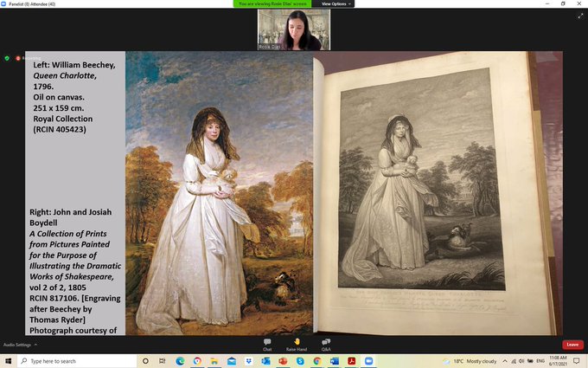
Task: Click the Raise Hand button
Action: coord(297,345)
